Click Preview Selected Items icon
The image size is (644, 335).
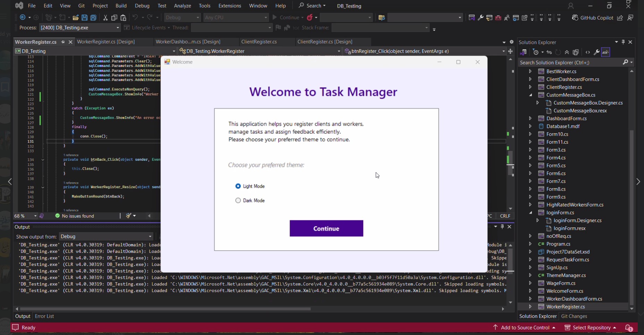(x=605, y=52)
